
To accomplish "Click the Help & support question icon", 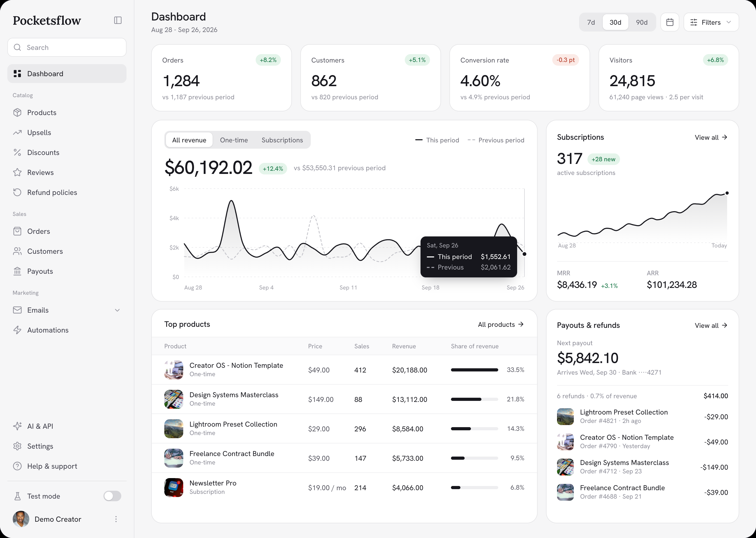I will tap(17, 466).
